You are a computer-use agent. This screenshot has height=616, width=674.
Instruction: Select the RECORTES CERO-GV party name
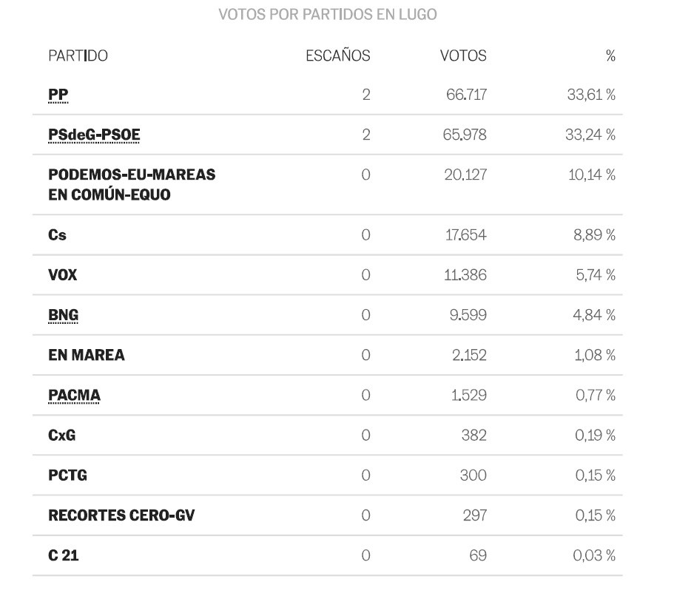(x=121, y=515)
